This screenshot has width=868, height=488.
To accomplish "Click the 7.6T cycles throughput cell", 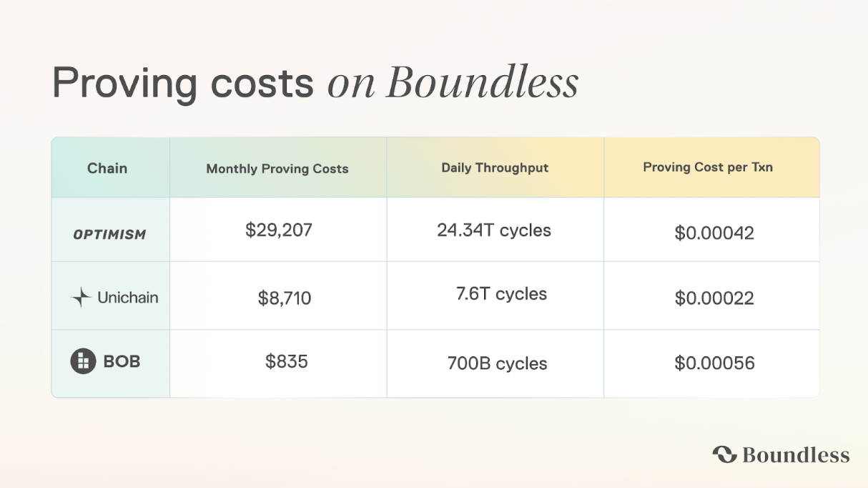I will click(x=501, y=294).
